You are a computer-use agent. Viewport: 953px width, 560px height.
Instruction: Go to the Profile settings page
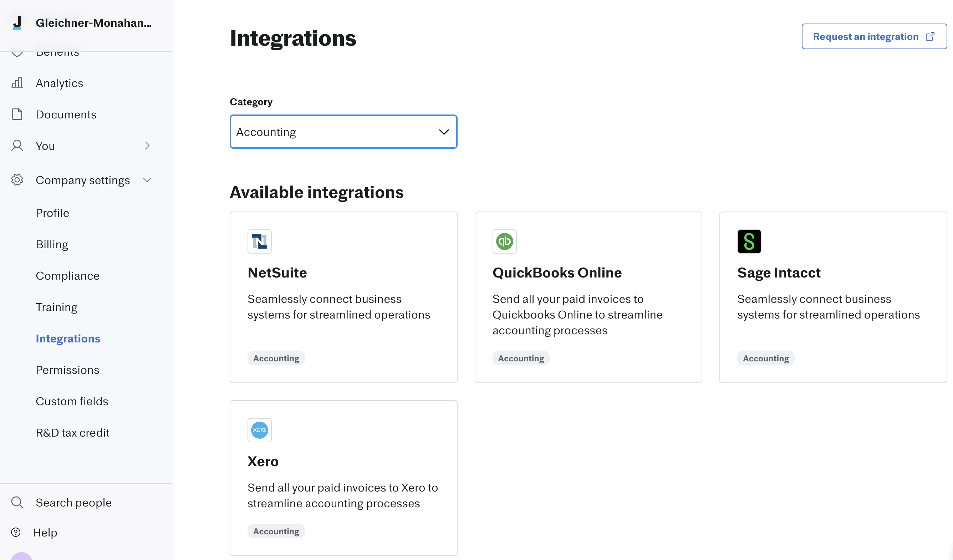(x=52, y=213)
